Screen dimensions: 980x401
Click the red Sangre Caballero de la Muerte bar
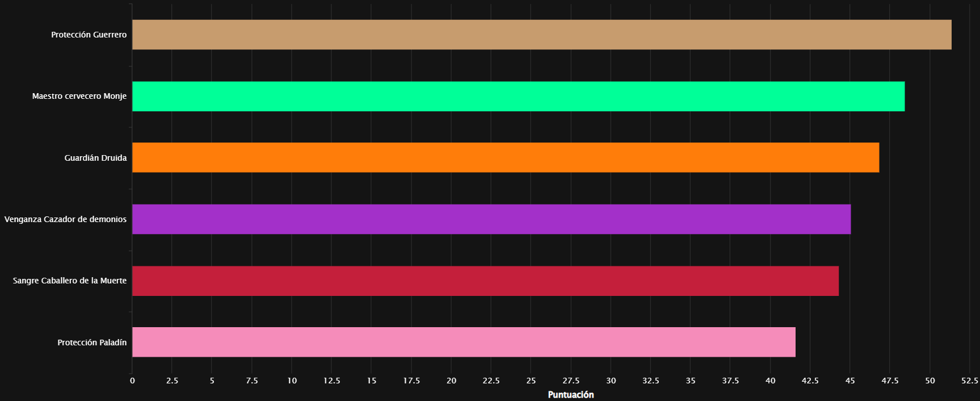[x=486, y=281]
